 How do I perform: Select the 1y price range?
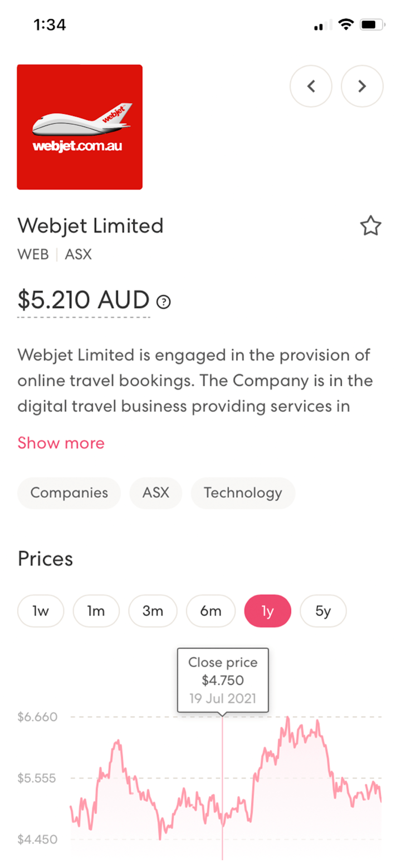click(267, 611)
